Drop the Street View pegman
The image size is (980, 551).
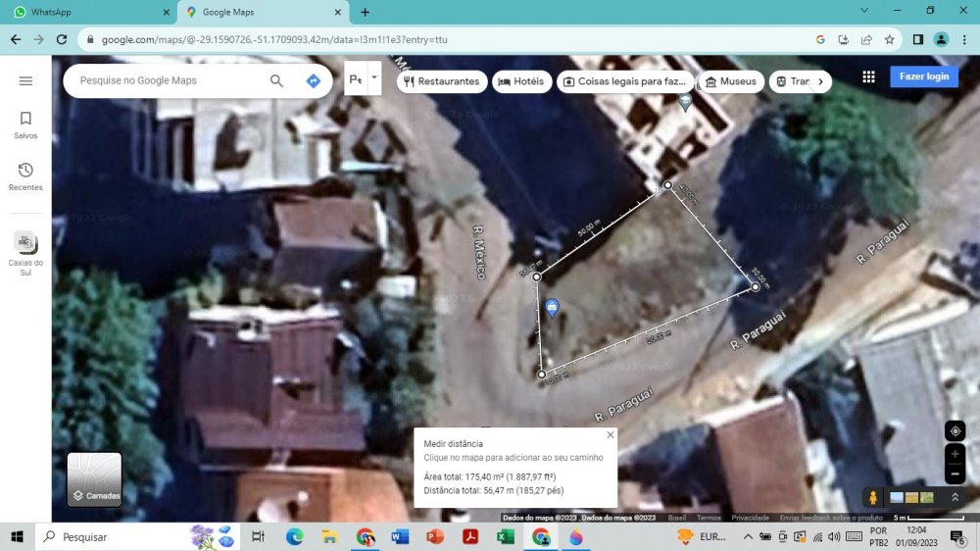(872, 497)
